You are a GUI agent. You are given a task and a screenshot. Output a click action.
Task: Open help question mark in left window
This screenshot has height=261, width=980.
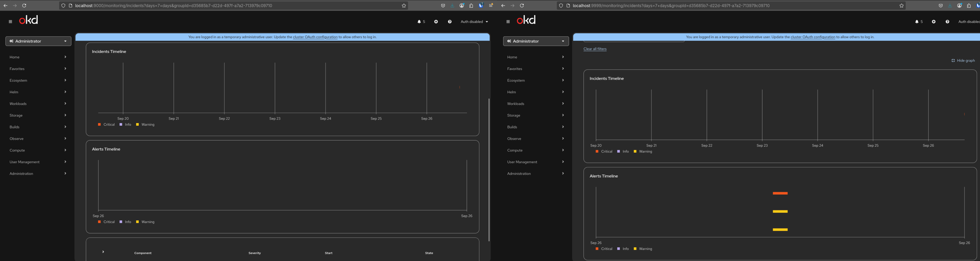[x=450, y=22]
